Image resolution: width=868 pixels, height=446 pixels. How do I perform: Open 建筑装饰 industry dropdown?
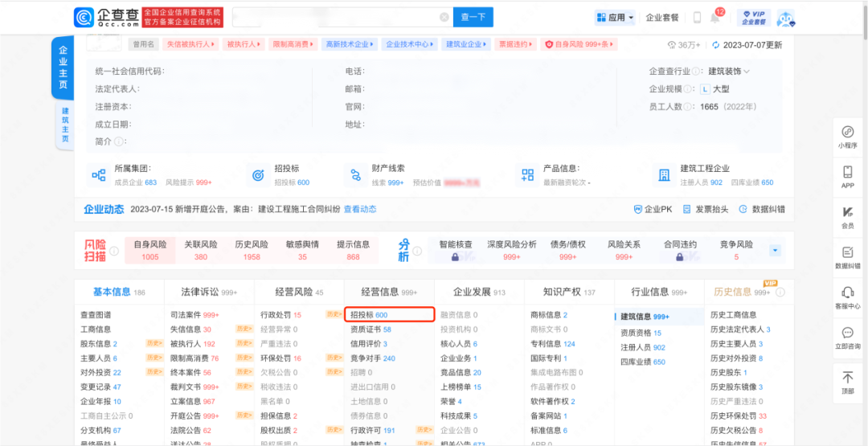(729, 72)
